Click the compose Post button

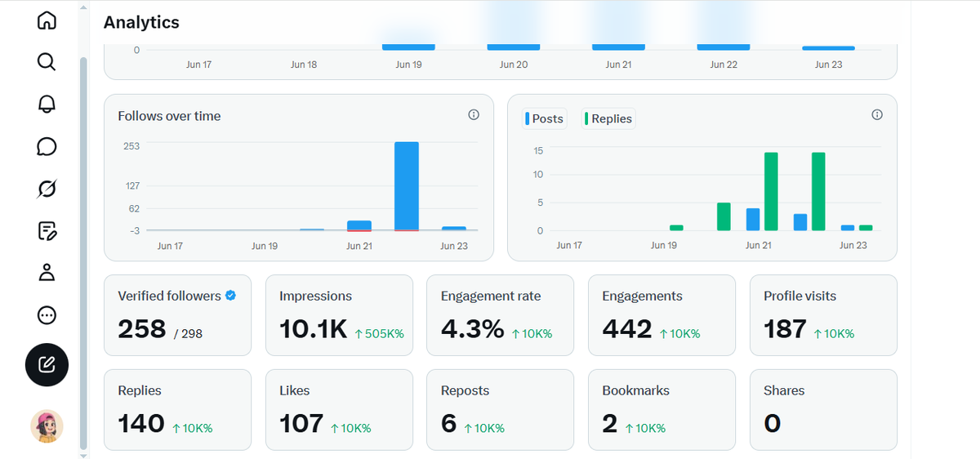pos(47,364)
